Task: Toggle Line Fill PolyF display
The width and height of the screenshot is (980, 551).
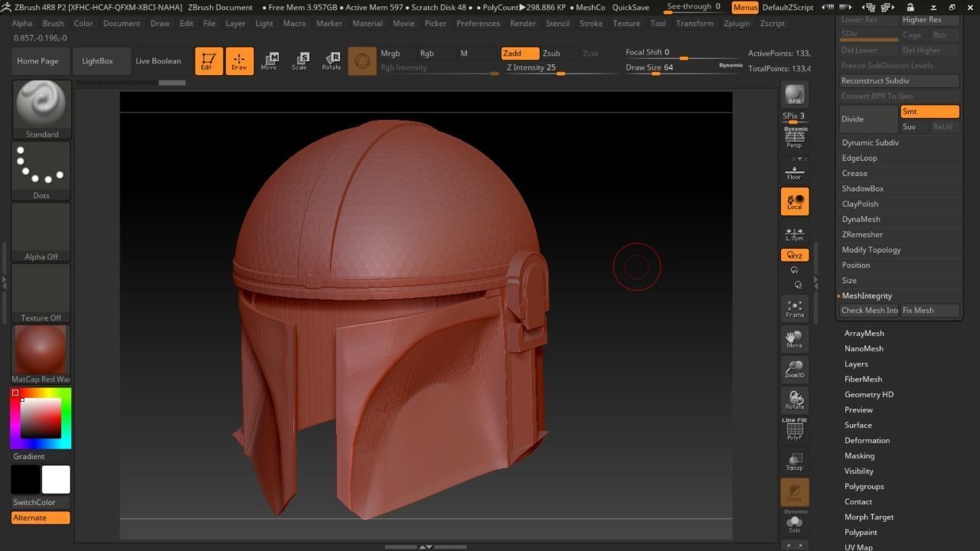Action: [x=795, y=429]
